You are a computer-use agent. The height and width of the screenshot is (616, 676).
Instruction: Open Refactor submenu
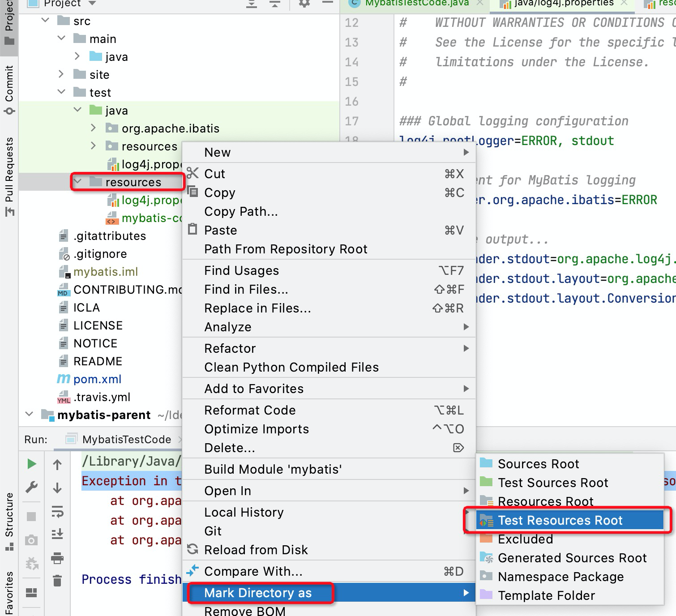(x=329, y=348)
